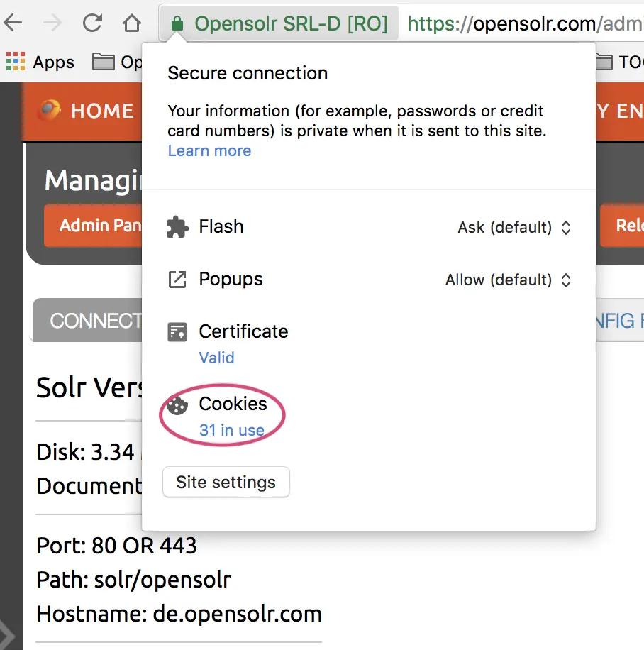Click the Flash puzzle piece icon
The height and width of the screenshot is (650, 644).
pyautogui.click(x=177, y=227)
